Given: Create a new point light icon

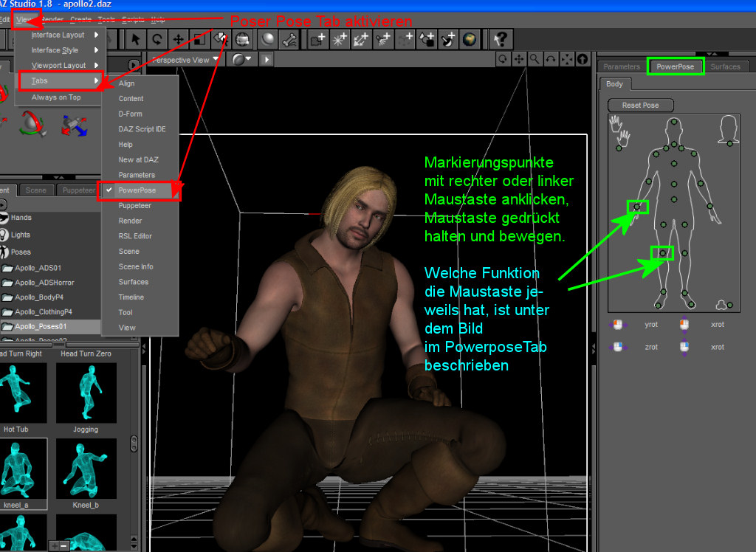Looking at the screenshot, I should click(339, 40).
